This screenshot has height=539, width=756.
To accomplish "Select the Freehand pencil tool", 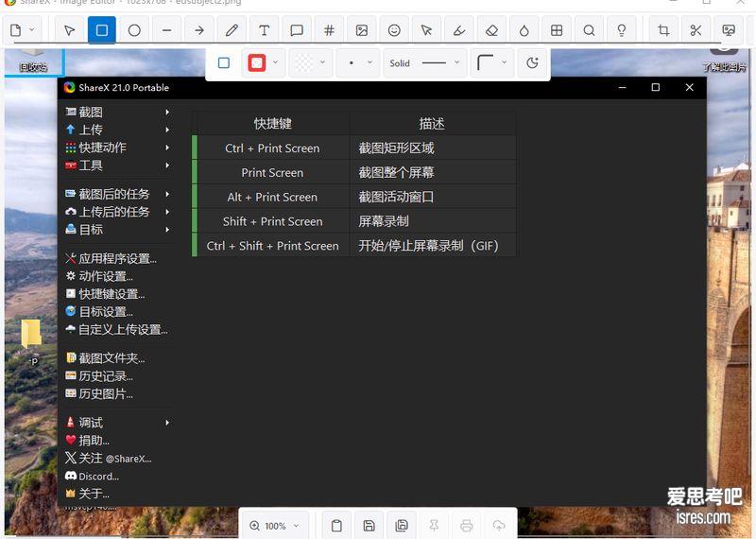I will click(232, 30).
